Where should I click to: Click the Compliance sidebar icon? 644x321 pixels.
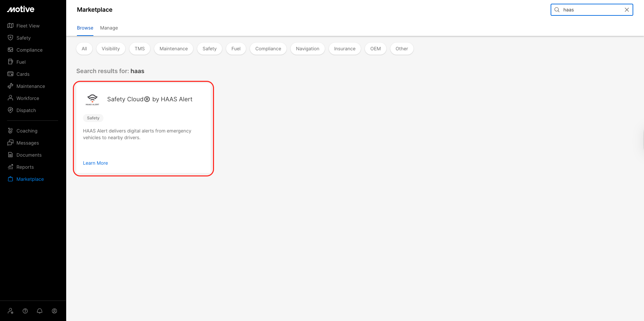coord(10,50)
